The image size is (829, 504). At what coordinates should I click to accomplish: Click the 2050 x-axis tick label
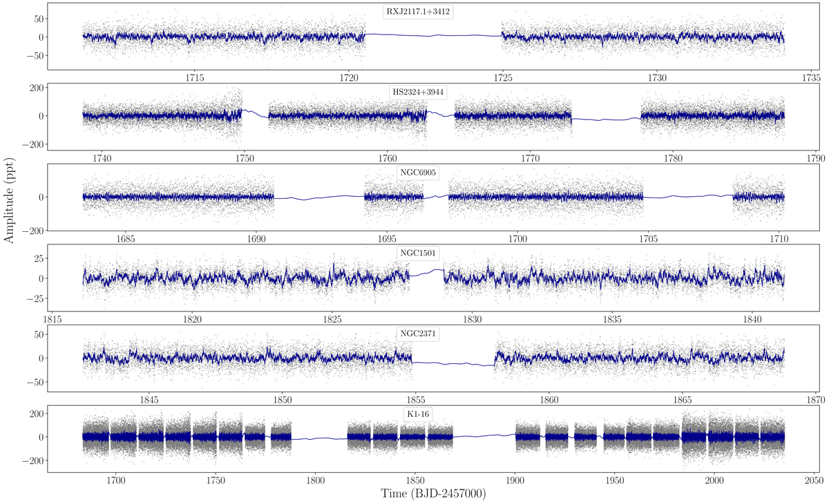point(814,481)
